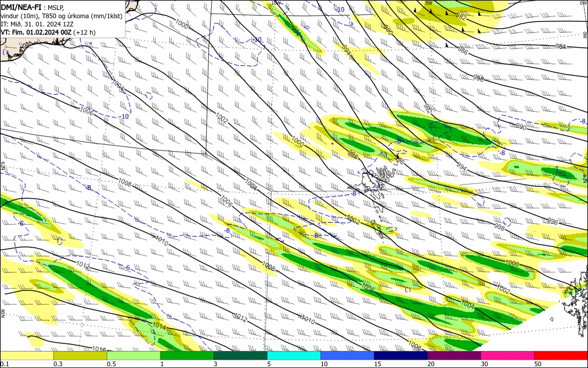Click the pink 30–50 legend swatch

point(508,356)
